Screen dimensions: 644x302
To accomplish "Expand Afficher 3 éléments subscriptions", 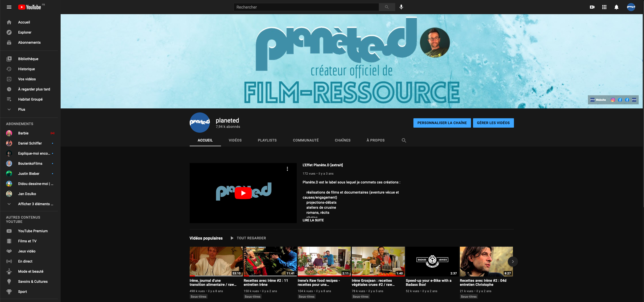I will (x=30, y=204).
